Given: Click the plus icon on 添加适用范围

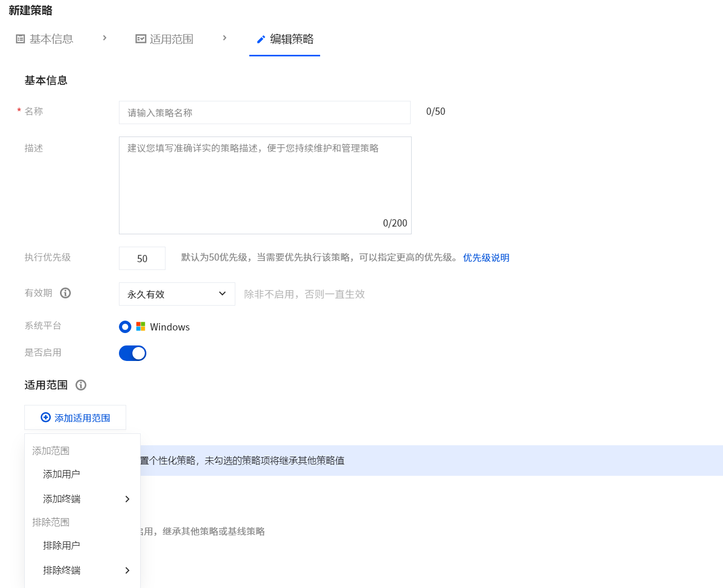Looking at the screenshot, I should 46,417.
